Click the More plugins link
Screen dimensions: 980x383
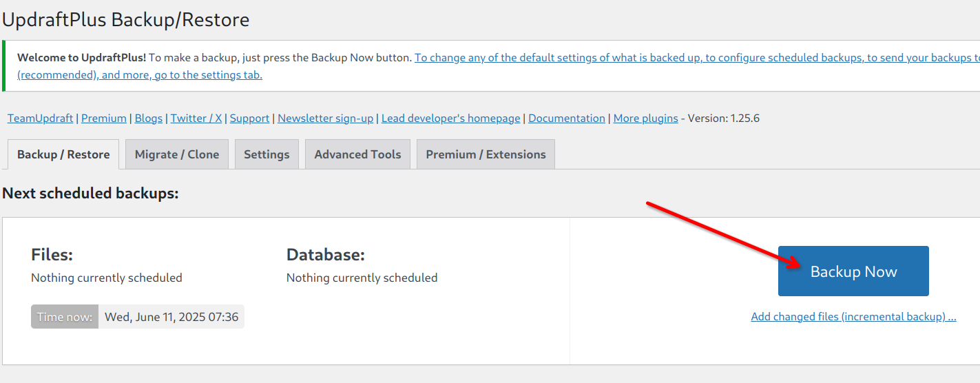click(x=645, y=118)
